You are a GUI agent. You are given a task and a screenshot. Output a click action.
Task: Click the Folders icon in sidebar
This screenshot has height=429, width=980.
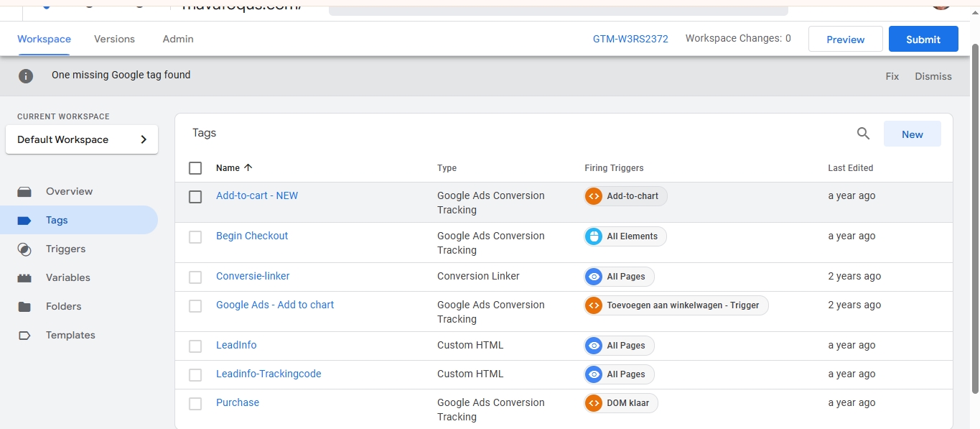(24, 307)
